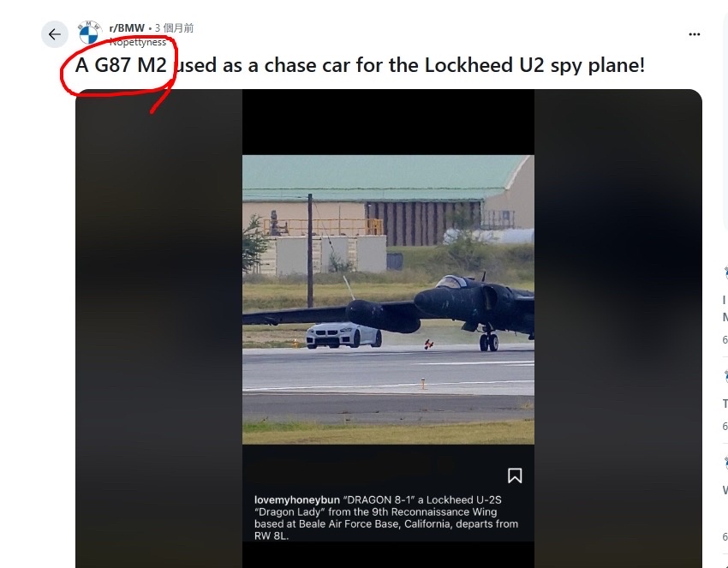
Task: Click the red pogo wheel falling under the wing
Action: click(428, 344)
